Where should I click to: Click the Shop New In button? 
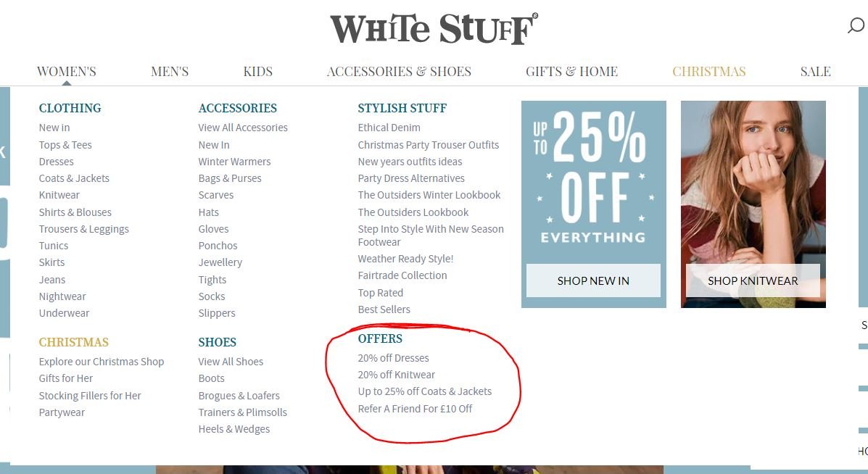[x=593, y=280]
